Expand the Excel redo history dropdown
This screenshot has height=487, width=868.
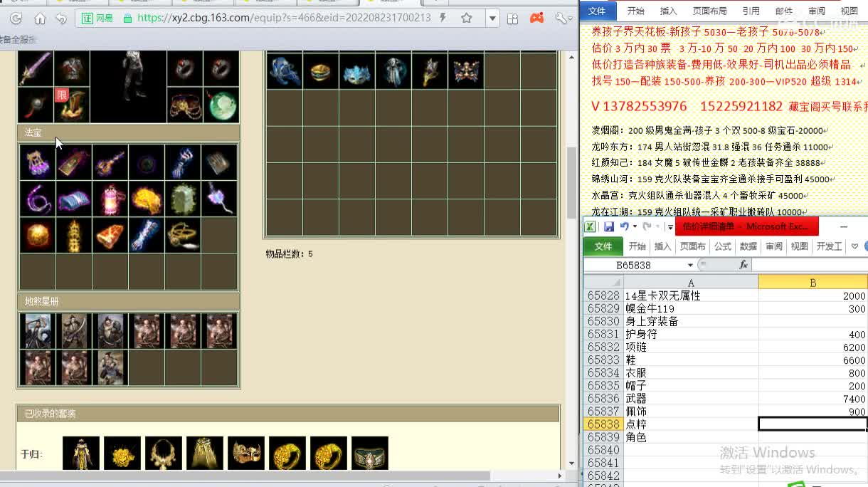(x=656, y=227)
